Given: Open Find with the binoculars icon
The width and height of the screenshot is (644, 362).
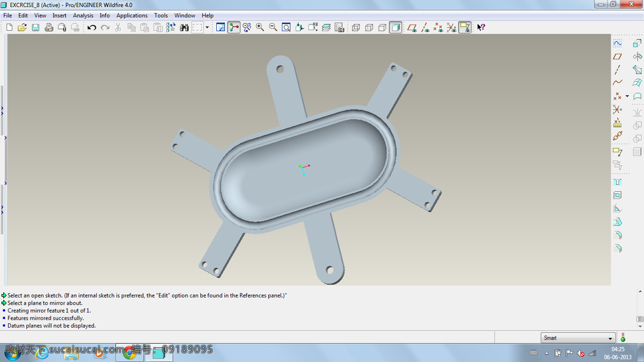Looking at the screenshot, I should 184,27.
